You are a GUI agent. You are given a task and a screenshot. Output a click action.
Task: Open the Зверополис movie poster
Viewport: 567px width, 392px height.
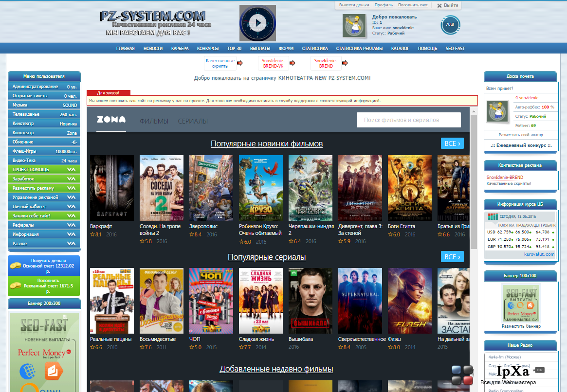point(211,188)
